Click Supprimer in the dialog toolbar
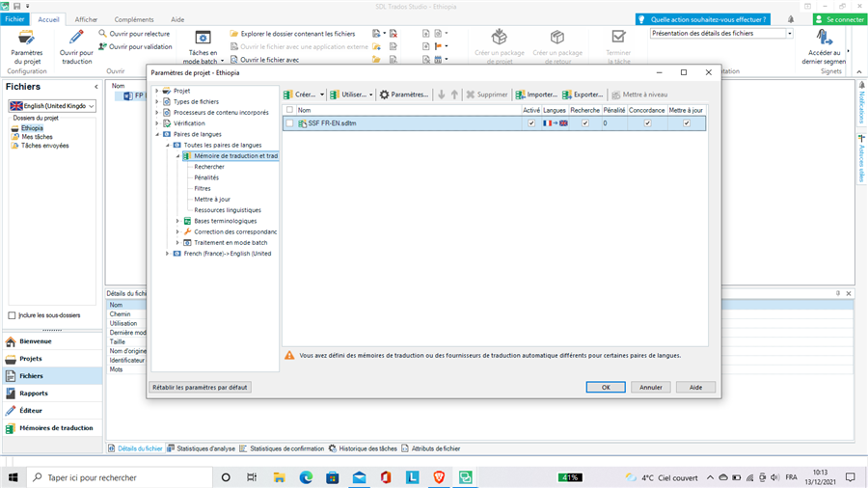This screenshot has height=488, width=868. 487,95
